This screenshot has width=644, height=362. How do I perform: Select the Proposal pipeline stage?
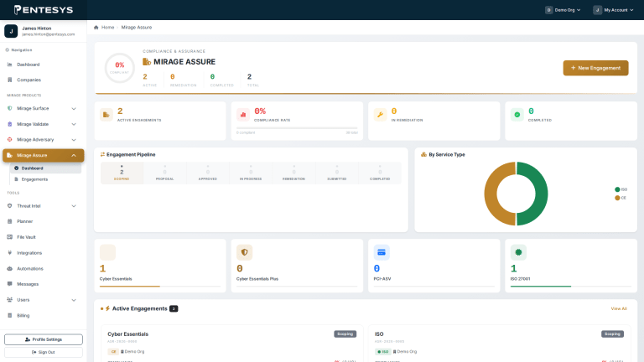click(164, 173)
